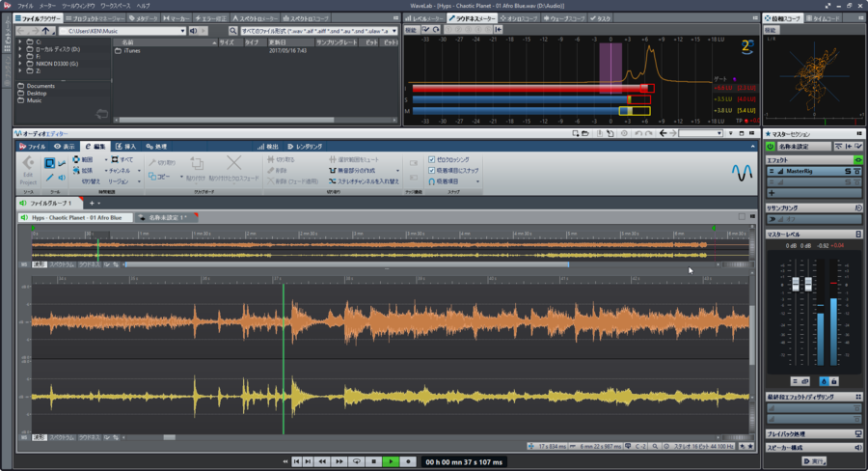Screen dimensions: 868x471
Task: Click the blue droplet icon below the master faders
Action: point(824,381)
